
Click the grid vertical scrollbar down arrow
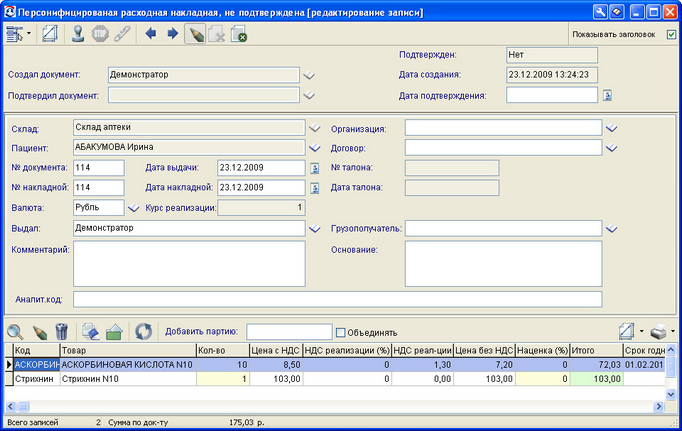coord(671,394)
